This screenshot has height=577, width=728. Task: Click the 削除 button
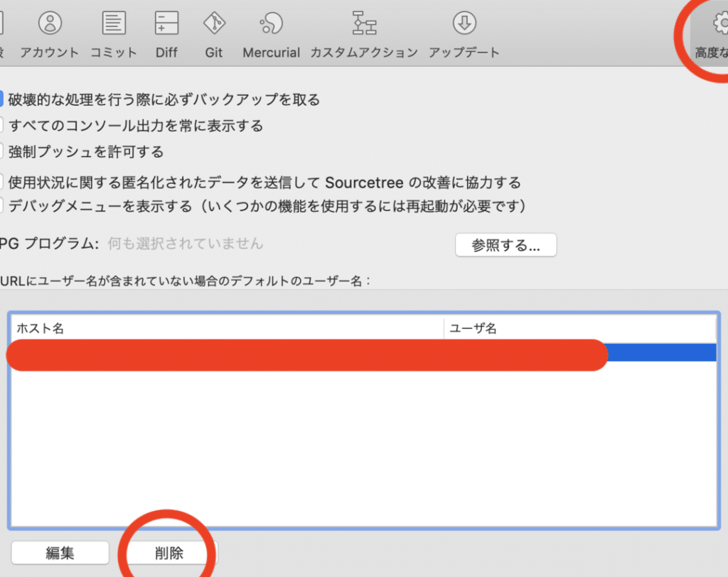click(x=169, y=553)
